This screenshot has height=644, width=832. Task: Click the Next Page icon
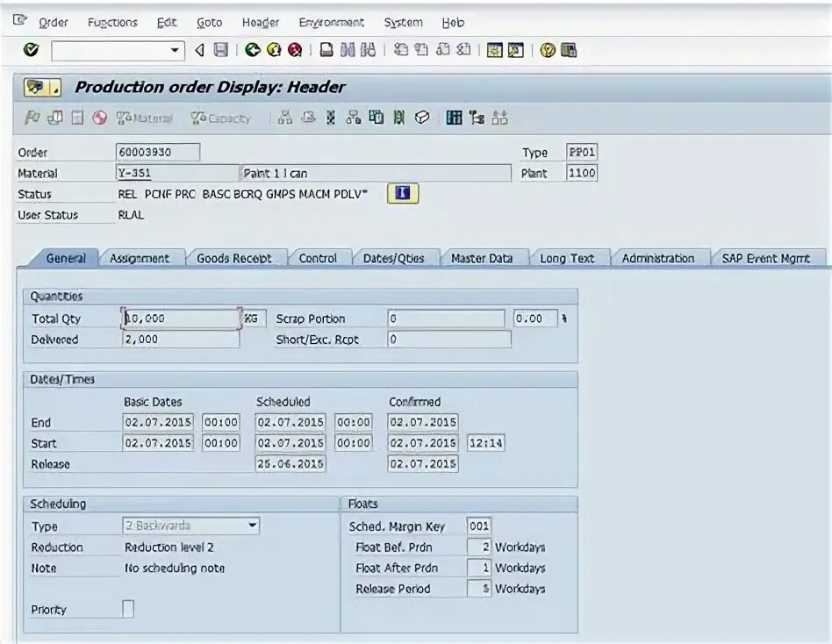(x=442, y=50)
